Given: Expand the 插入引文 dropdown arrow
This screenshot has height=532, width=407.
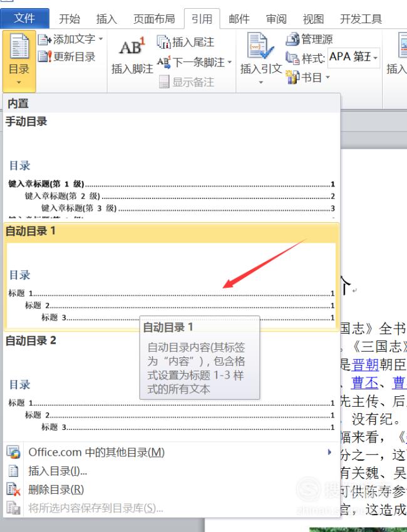Looking at the screenshot, I should [x=260, y=83].
